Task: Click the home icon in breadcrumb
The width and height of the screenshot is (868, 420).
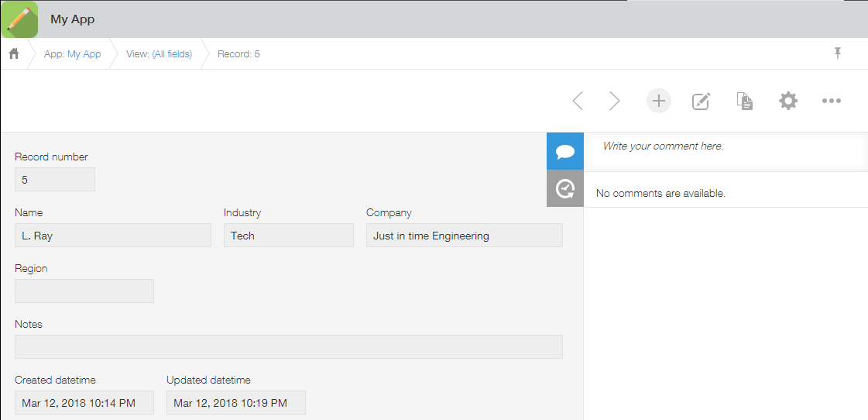Action: [x=14, y=53]
